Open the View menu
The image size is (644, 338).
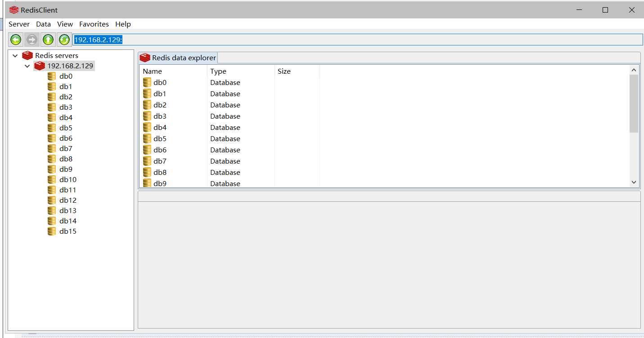click(65, 24)
